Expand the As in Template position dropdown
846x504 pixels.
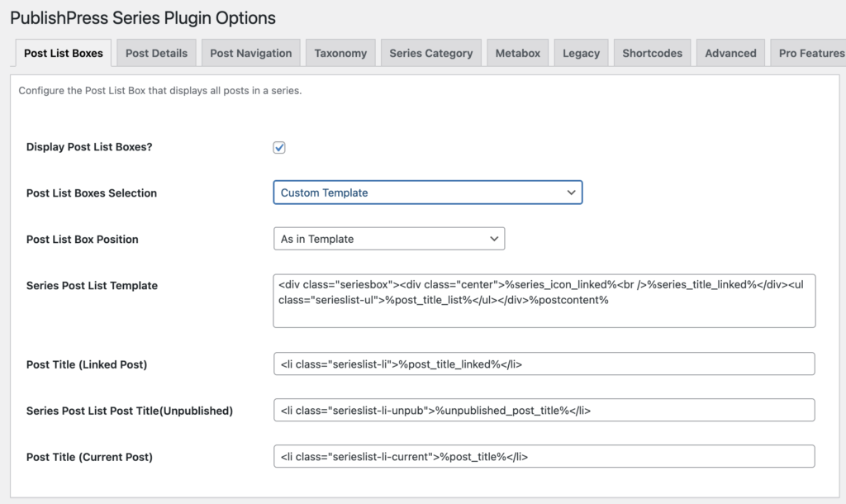(388, 239)
